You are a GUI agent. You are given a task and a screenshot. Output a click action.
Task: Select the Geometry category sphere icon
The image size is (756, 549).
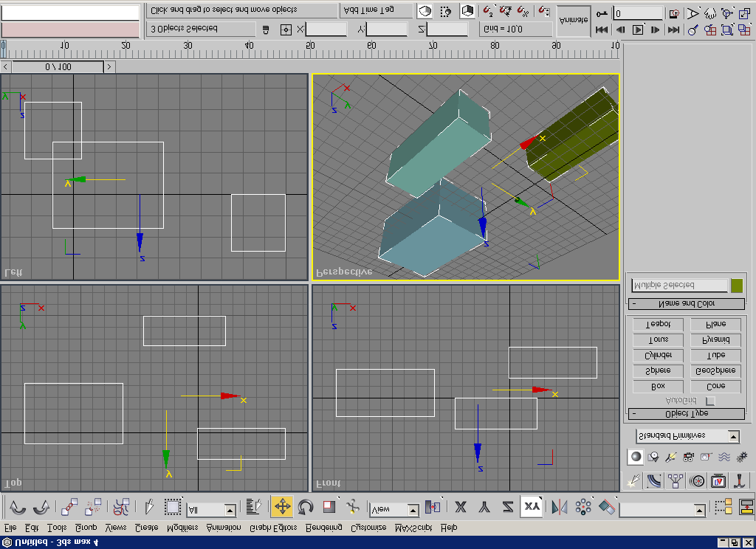[x=636, y=457]
